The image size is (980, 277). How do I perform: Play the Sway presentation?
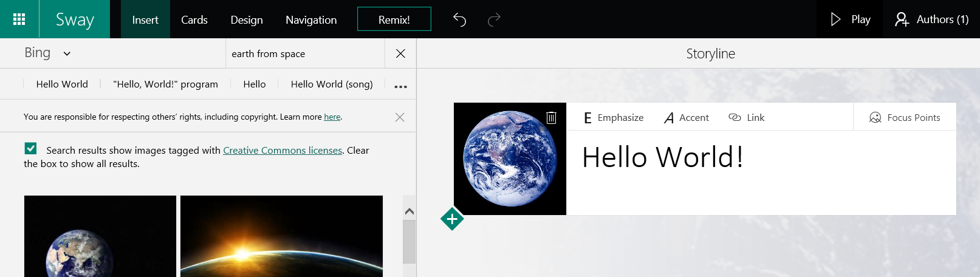(851, 19)
